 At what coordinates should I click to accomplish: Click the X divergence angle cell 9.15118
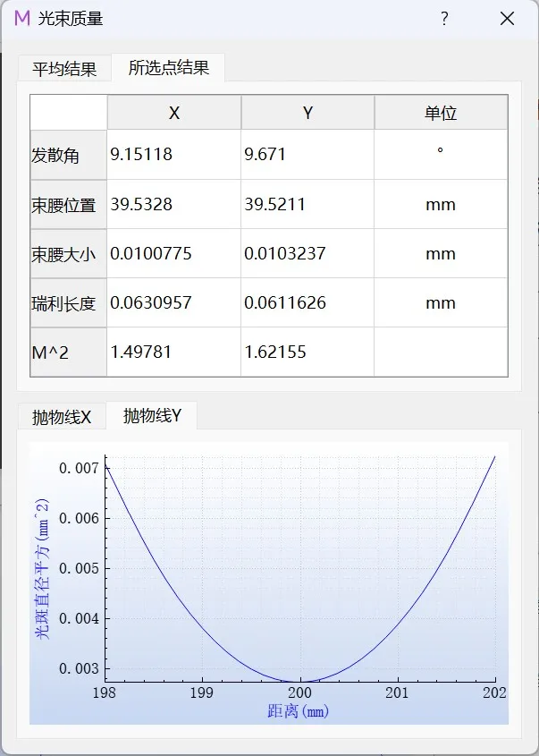pos(174,155)
